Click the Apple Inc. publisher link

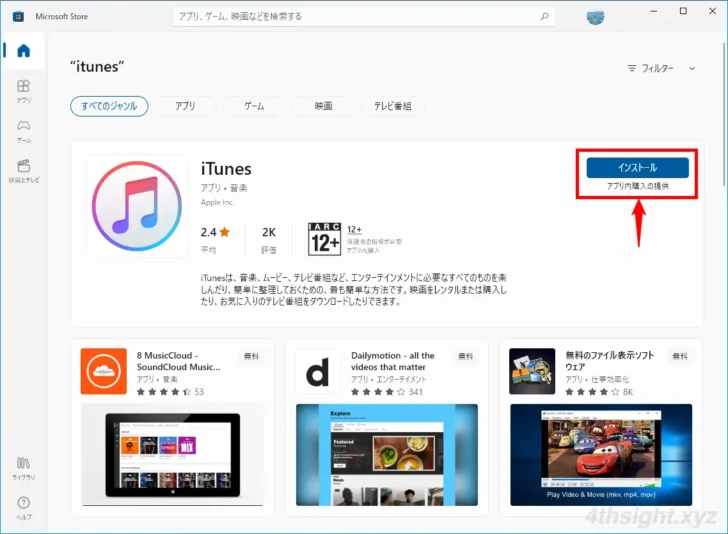coord(217,202)
